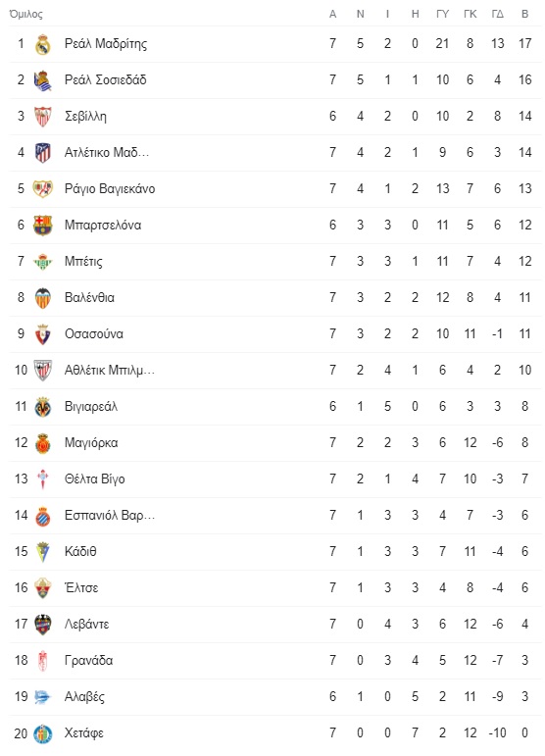Image resolution: width=545 pixels, height=756 pixels.
Task: Click the Alavés club crest
Action: pos(43,697)
